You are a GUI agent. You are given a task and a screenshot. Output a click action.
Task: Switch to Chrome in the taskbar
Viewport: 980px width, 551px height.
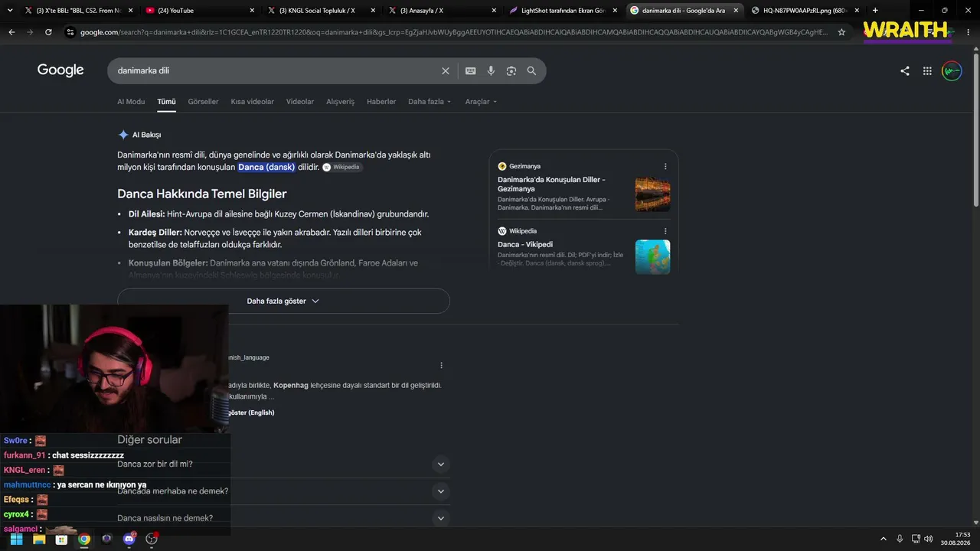coord(84,539)
